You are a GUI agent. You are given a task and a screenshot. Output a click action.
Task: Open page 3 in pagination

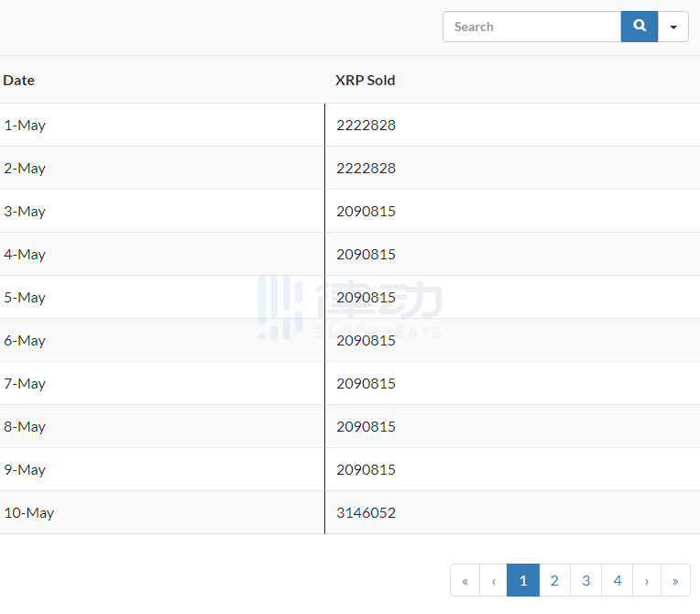point(586,580)
